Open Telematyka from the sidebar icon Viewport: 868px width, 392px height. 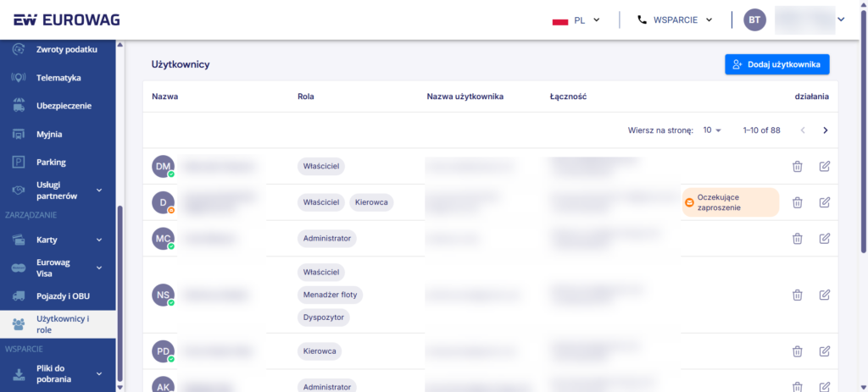tap(19, 78)
